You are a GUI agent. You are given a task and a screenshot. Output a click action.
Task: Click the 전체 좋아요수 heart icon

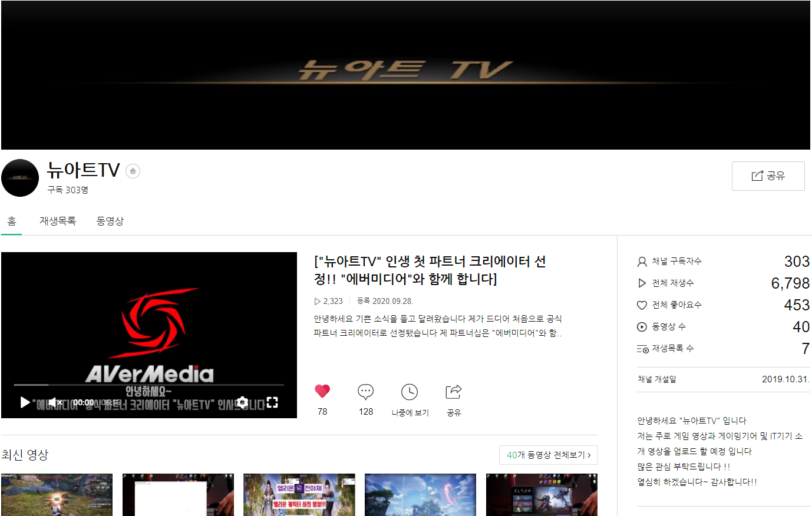[x=642, y=305]
